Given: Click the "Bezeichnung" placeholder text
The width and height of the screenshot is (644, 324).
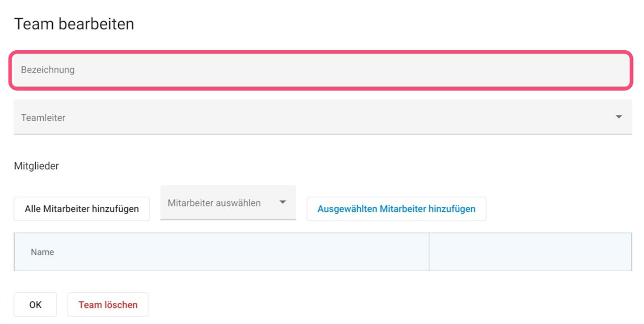Looking at the screenshot, I should (48, 70).
